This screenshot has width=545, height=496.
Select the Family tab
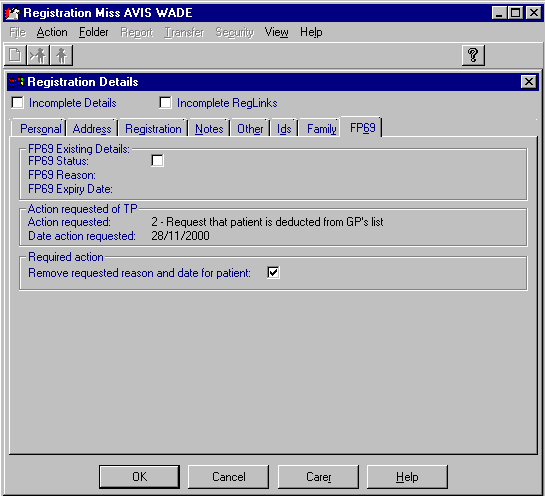tap(322, 129)
